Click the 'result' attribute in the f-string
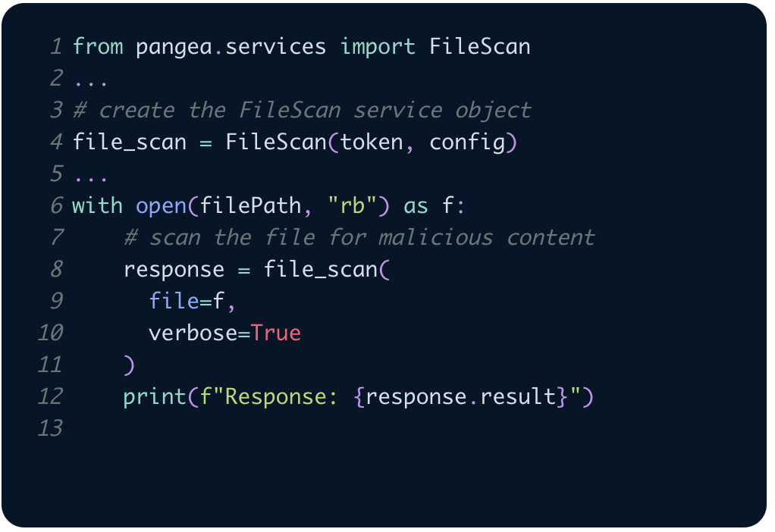 (518, 397)
